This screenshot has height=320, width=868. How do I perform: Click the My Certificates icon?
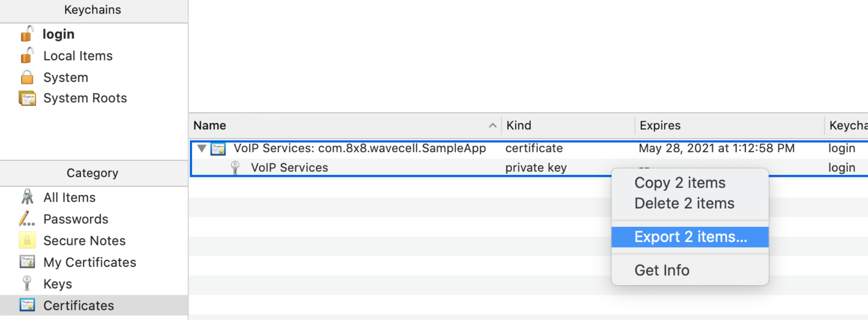click(x=27, y=262)
